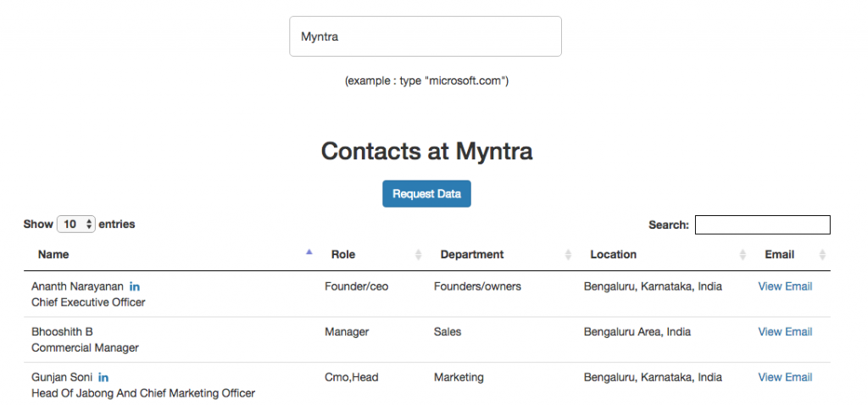View email for Bhooshith B
The width and height of the screenshot is (868, 405).
785,331
